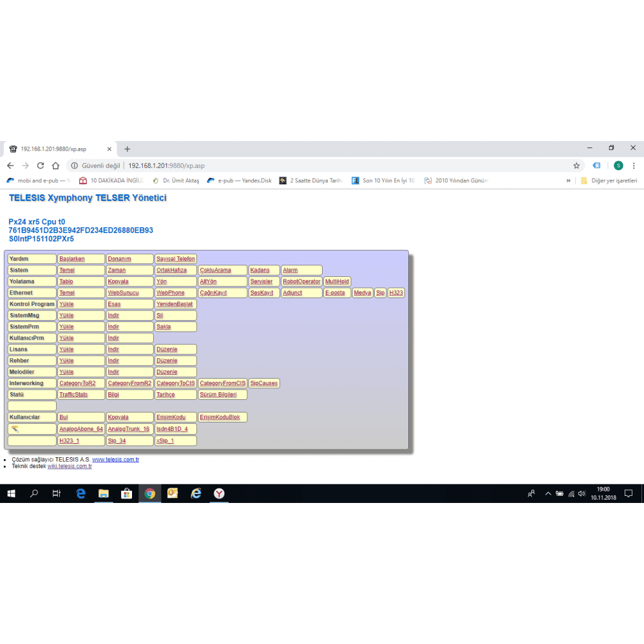Reload the page with the refresh icon

point(41,166)
